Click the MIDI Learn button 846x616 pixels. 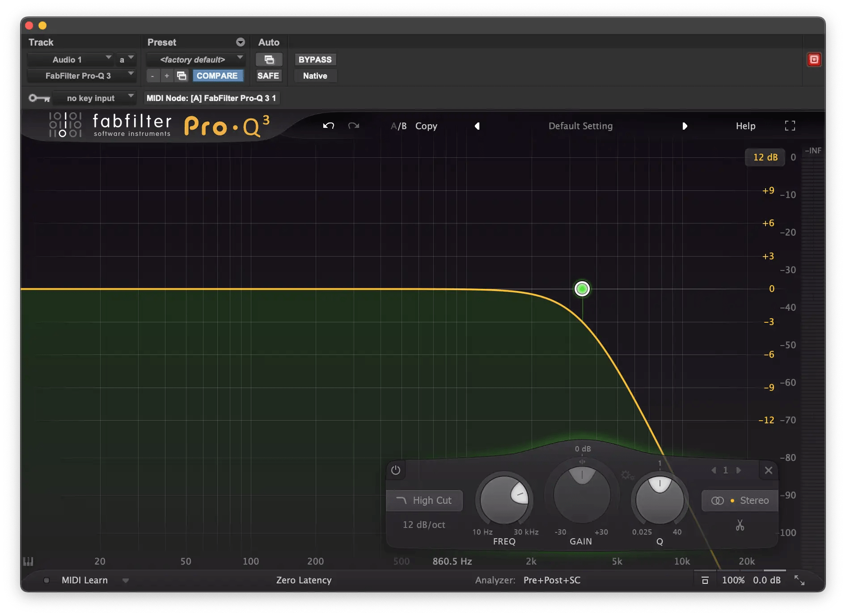pyautogui.click(x=85, y=580)
